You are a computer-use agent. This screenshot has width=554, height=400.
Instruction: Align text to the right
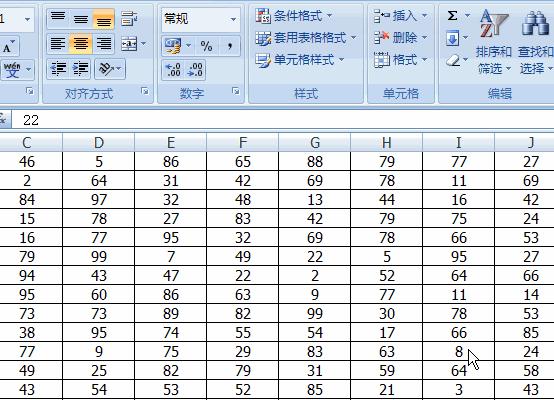coord(104,44)
